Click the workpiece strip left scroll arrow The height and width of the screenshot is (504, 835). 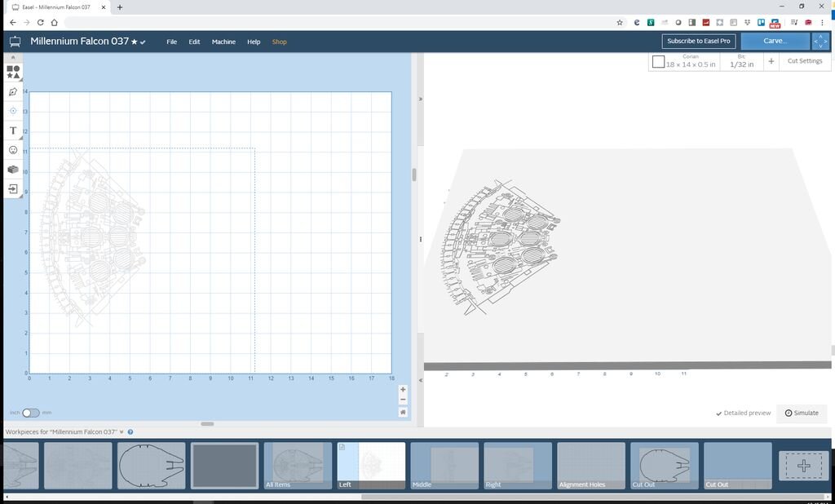point(7,497)
